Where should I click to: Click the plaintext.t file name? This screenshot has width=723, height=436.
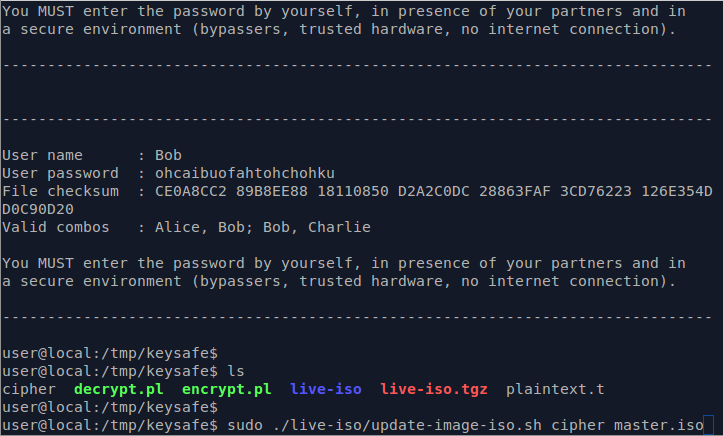[x=555, y=389]
